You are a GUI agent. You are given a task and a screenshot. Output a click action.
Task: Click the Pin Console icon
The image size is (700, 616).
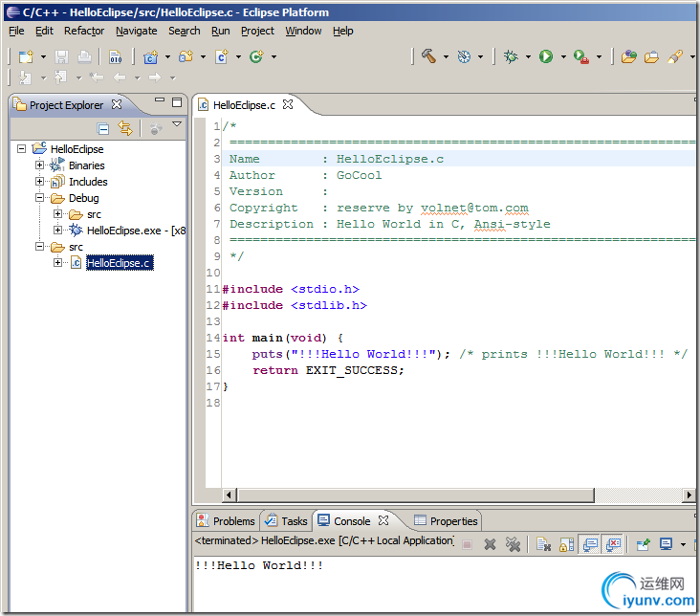(x=643, y=544)
